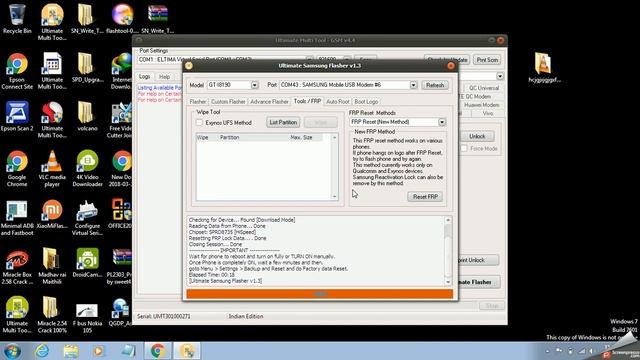Open hcjgjpjgjgsf VLC folder on desktop

click(x=544, y=67)
